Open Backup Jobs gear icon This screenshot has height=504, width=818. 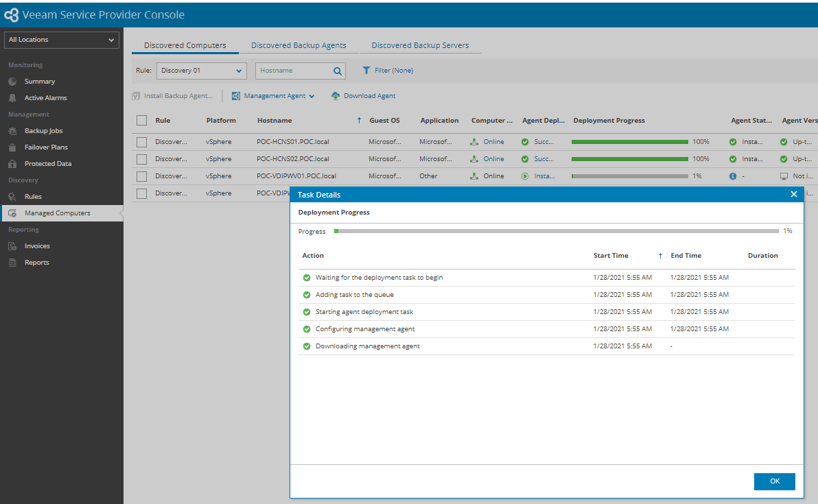(x=12, y=131)
